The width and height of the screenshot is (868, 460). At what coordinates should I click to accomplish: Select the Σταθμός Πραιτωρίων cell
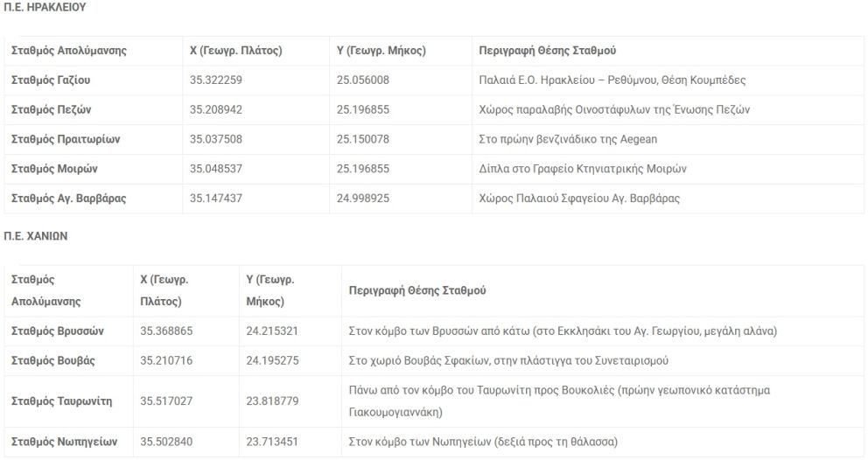point(66,140)
